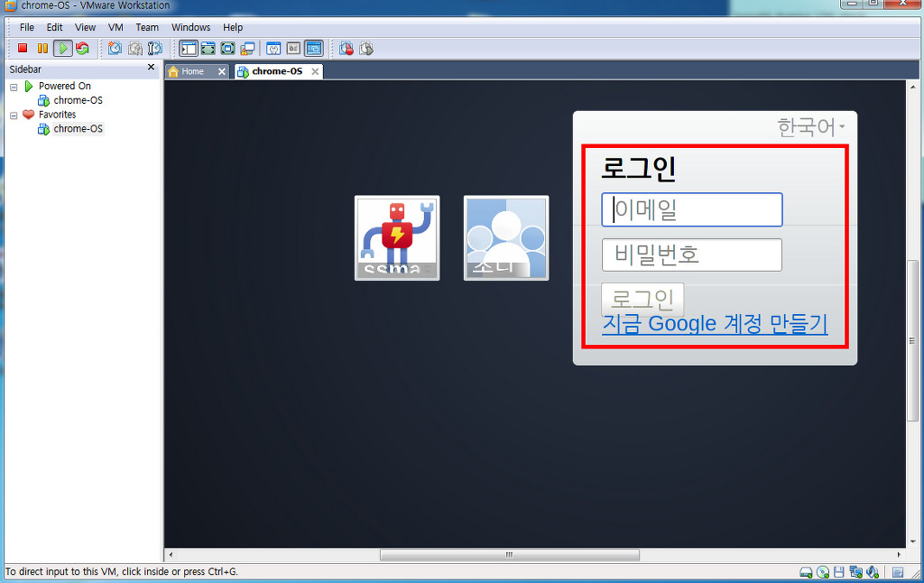Click the 지금 Google 계정 만들기 link
Viewport: 924px width, 583px height.
(714, 324)
